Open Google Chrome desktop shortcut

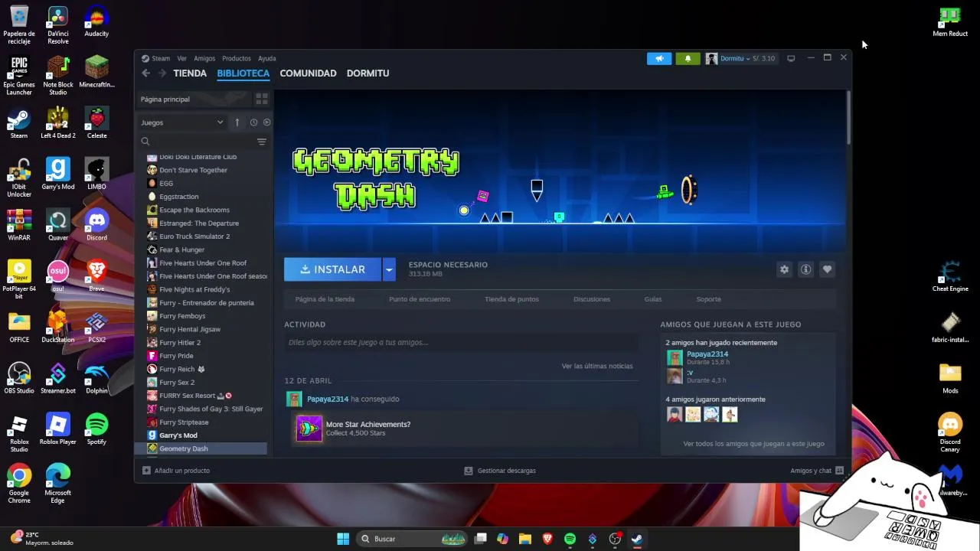click(x=19, y=484)
